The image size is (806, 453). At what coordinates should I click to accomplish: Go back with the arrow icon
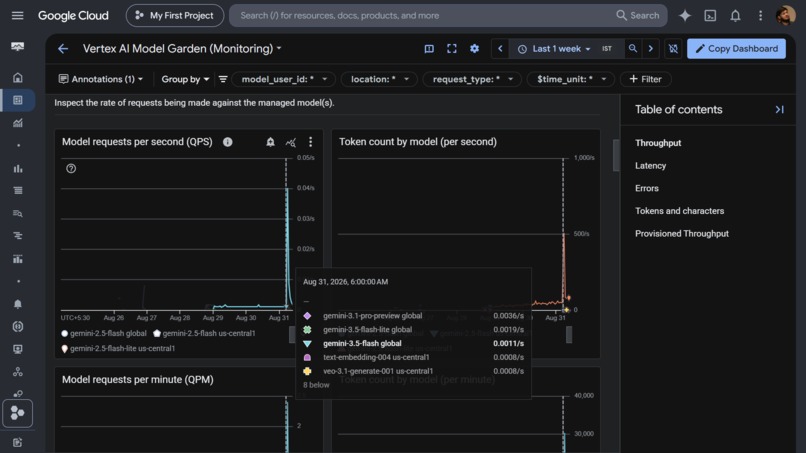pos(63,48)
